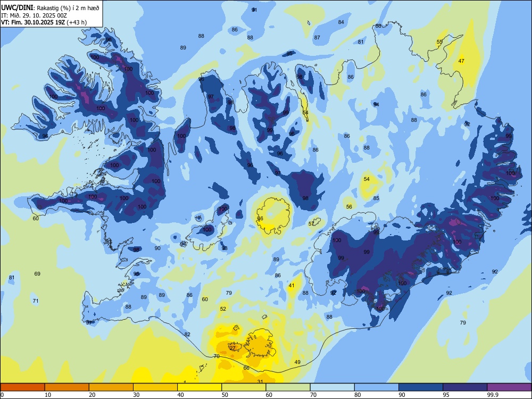Select the dark blue 90–95 legend swatch
Viewport: 532px width, 399px height.
[x=421, y=387]
